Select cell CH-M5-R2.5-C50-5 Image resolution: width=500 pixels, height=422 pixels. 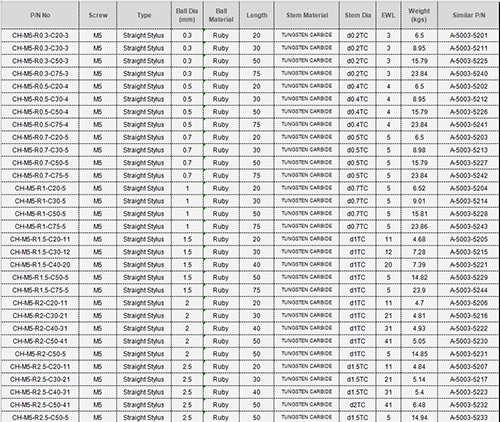40,417
